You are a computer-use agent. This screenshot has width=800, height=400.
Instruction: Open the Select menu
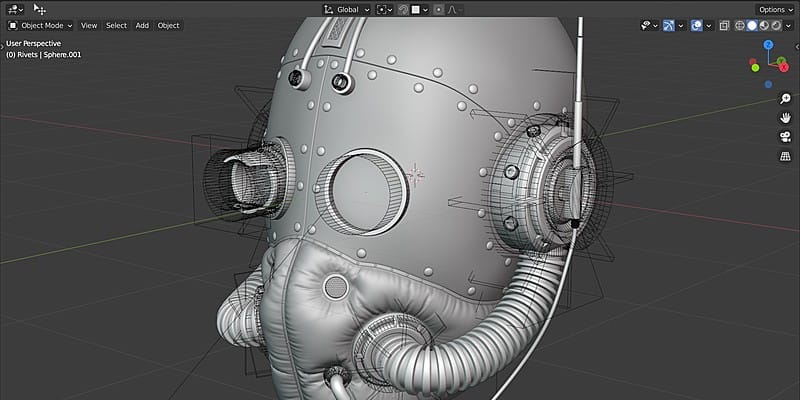[x=116, y=26]
